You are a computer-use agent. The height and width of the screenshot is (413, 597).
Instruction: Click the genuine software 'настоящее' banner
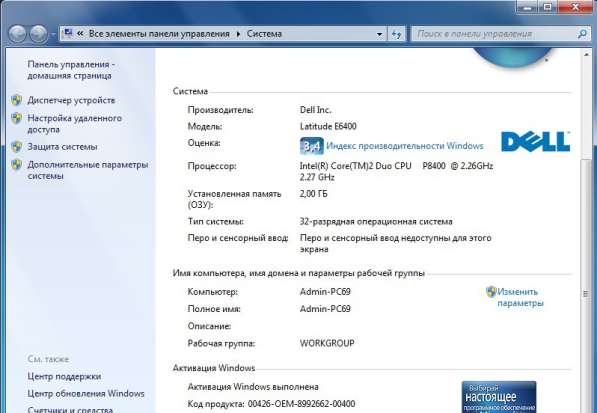pyautogui.click(x=499, y=397)
